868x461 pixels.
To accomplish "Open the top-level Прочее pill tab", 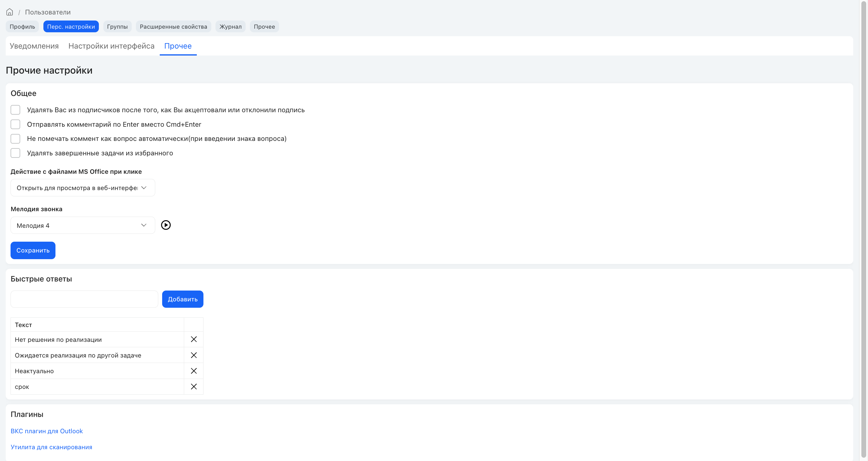I will pyautogui.click(x=264, y=27).
